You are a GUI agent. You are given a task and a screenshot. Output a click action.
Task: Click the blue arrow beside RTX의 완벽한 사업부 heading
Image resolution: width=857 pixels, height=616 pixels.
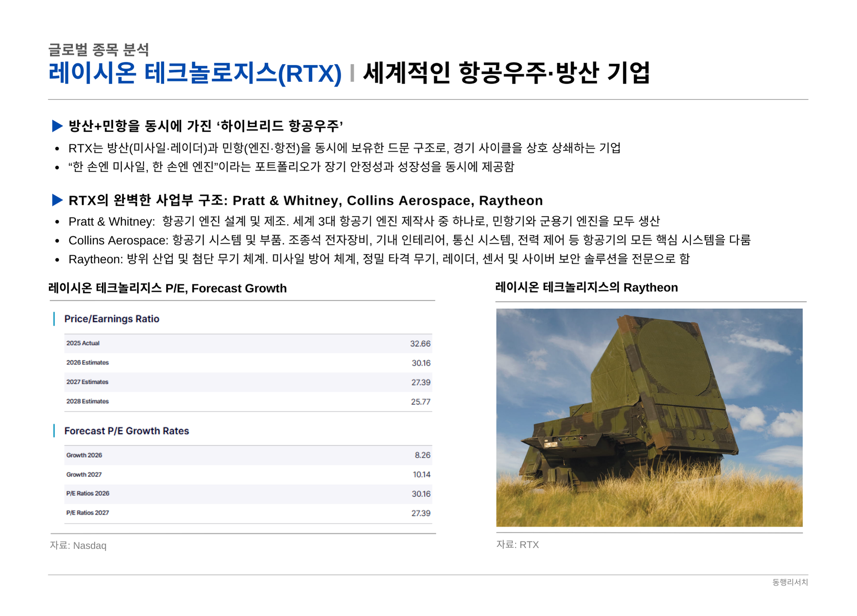coord(57,200)
